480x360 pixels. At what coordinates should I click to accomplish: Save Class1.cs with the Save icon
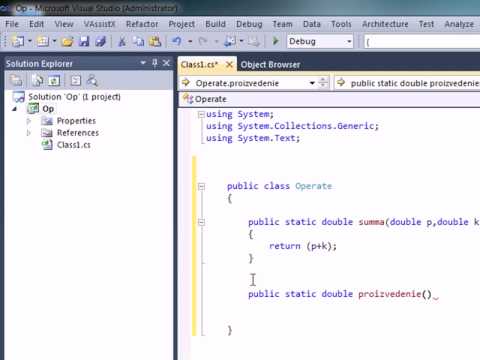(84, 42)
